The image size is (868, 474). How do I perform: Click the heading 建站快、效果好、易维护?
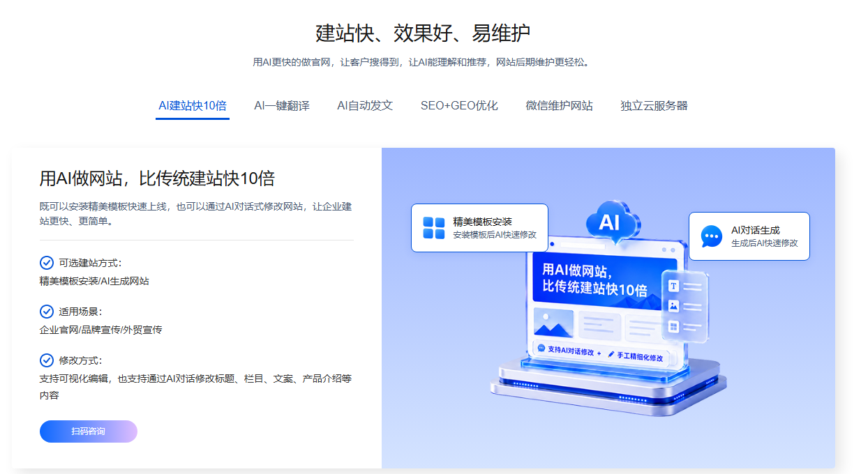coord(423,32)
